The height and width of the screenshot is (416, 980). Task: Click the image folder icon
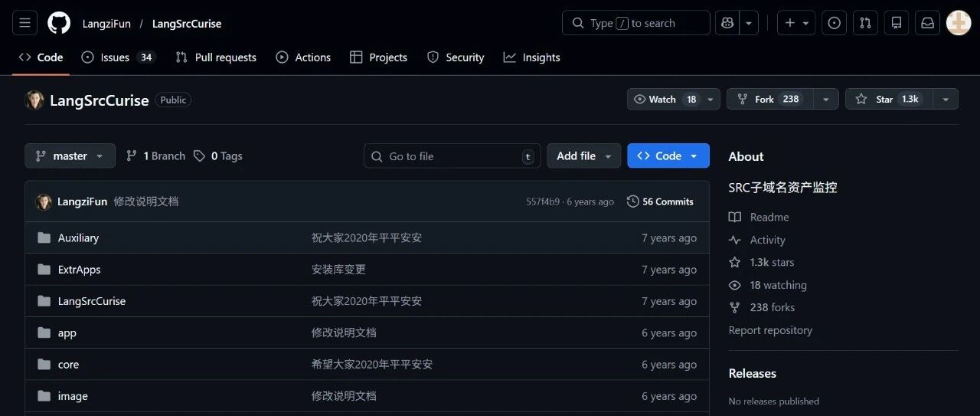44,396
